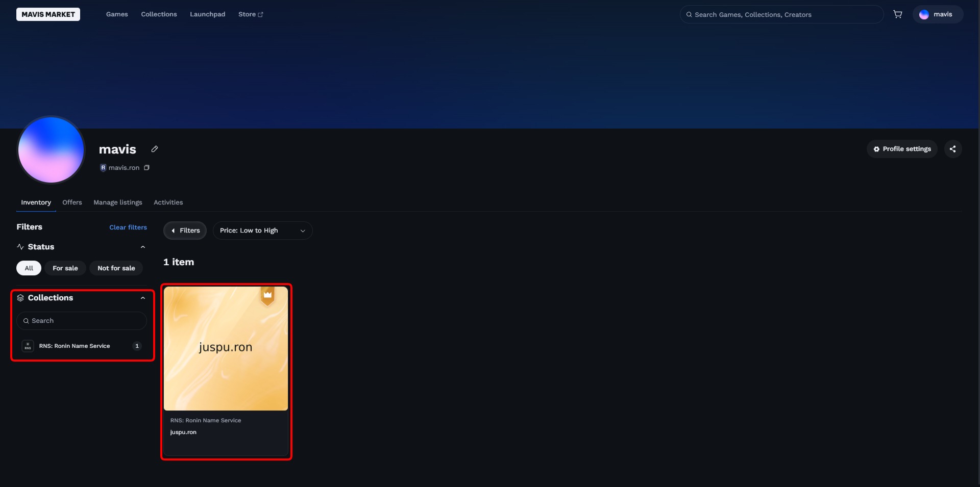The width and height of the screenshot is (980, 487).
Task: Switch to the Offers tab
Action: (72, 202)
